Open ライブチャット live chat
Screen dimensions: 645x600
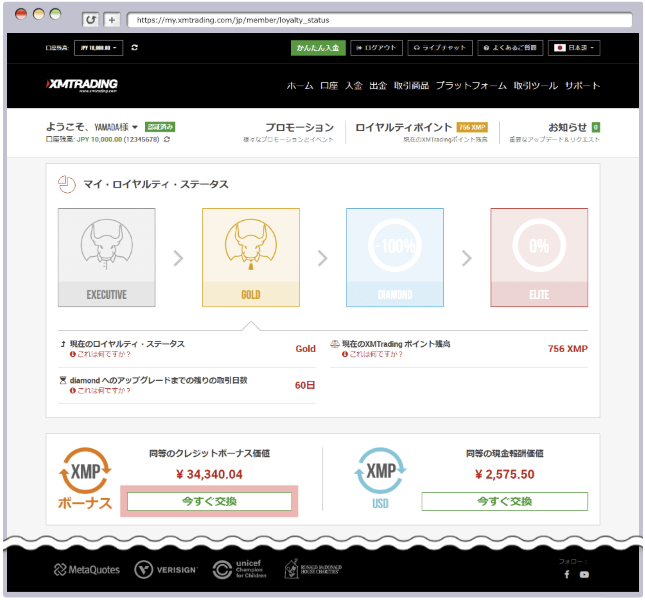[440, 48]
